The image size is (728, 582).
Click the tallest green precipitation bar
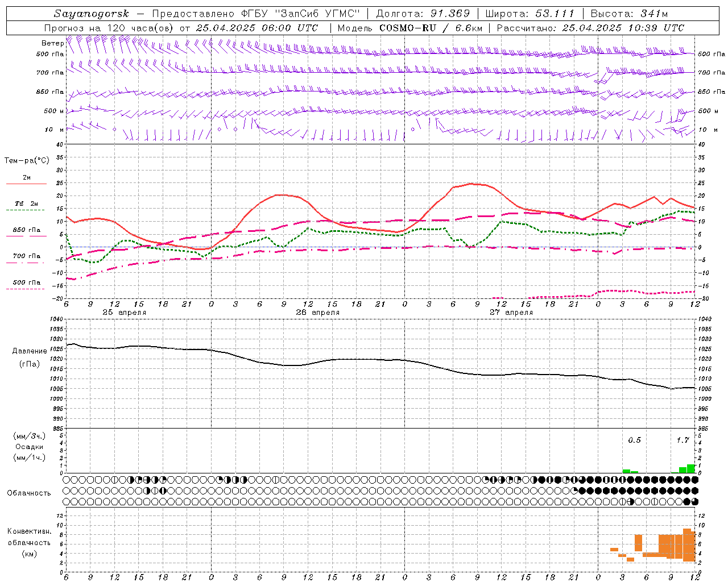click(691, 469)
